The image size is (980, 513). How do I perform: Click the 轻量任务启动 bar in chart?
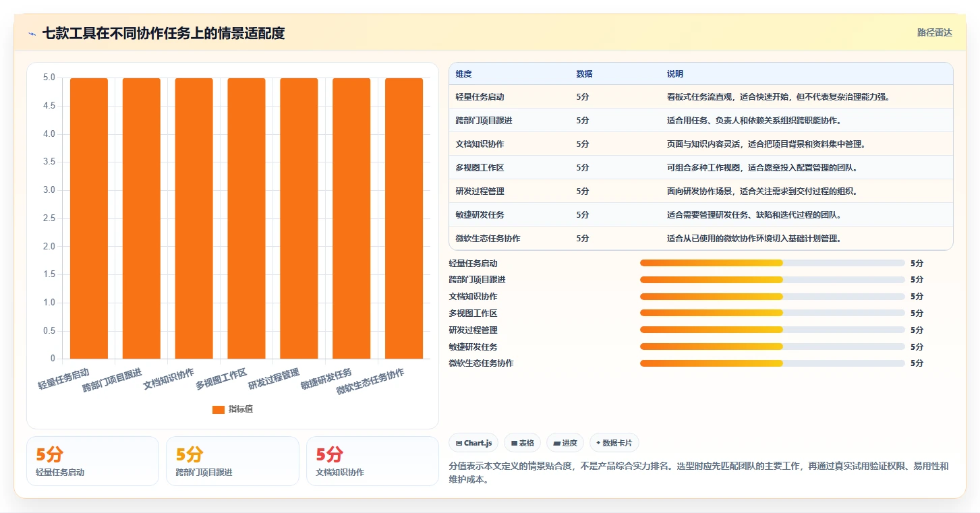(89, 218)
